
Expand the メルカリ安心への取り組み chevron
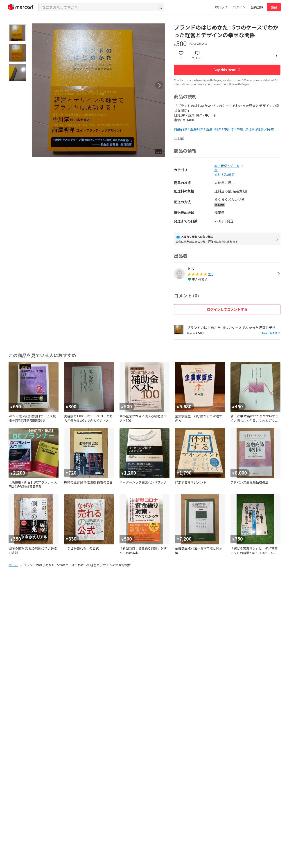pyautogui.click(x=277, y=239)
